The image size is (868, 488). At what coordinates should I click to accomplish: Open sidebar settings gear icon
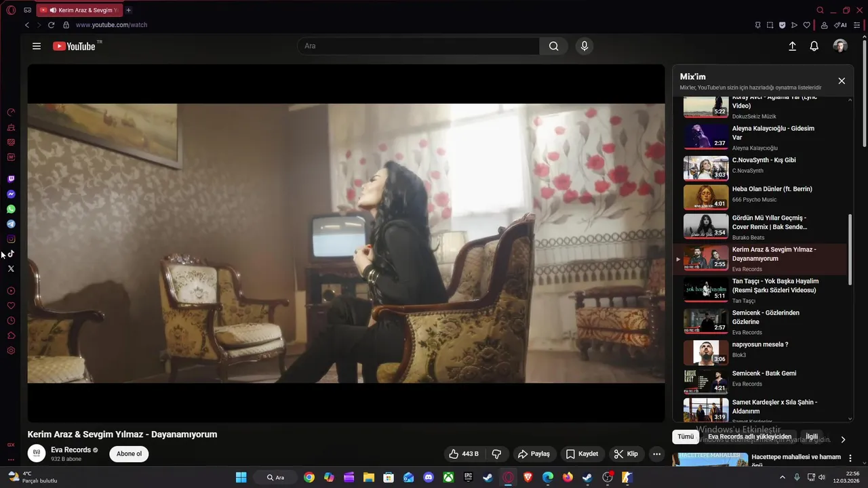click(x=11, y=350)
